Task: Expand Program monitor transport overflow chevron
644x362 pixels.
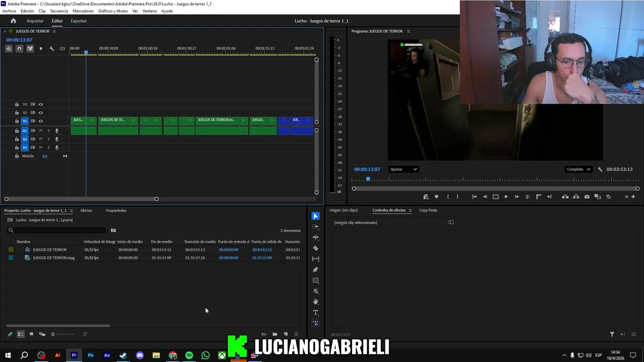Action: 626,197
